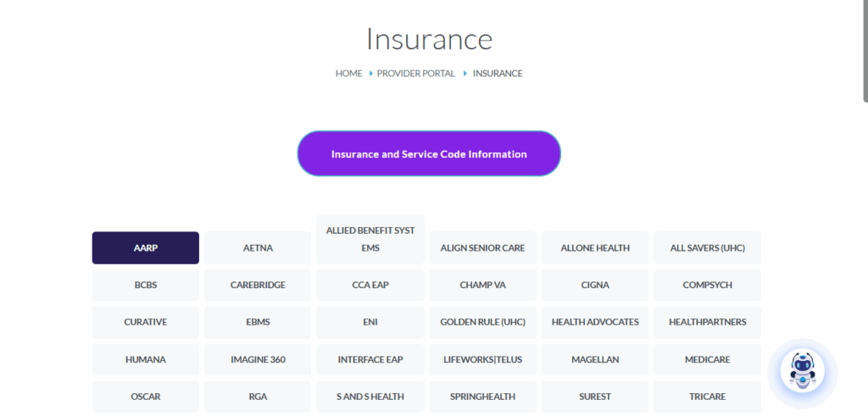Open the Champ VA tab

point(482,286)
